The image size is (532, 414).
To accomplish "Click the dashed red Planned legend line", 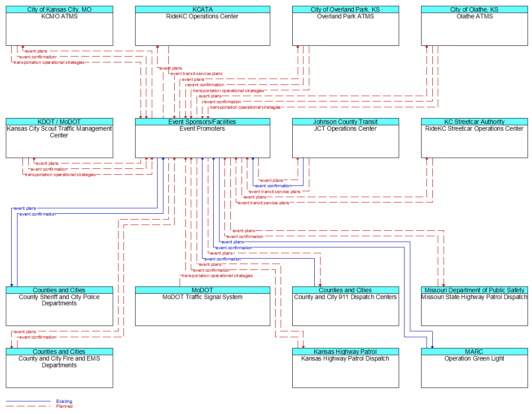I will point(28,406).
